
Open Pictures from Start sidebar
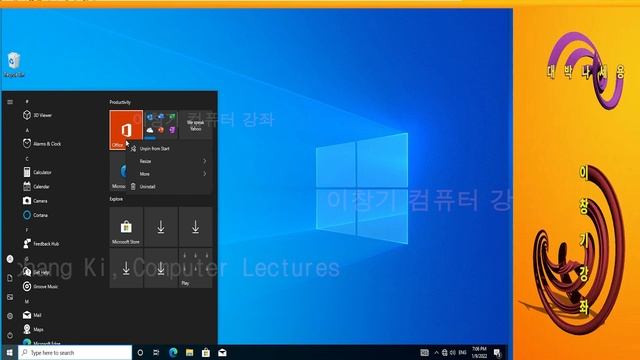[10, 297]
